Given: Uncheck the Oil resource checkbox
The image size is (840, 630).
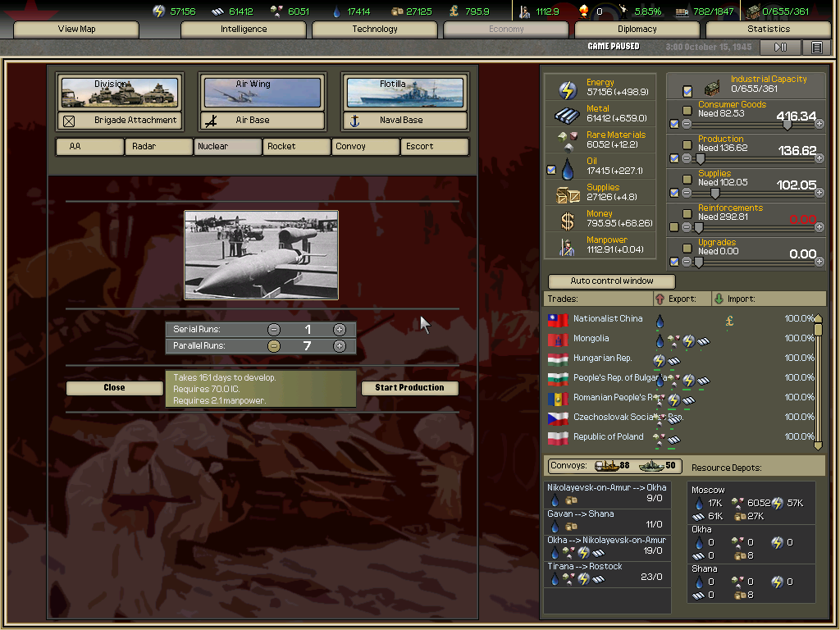Looking at the screenshot, I should (551, 170).
